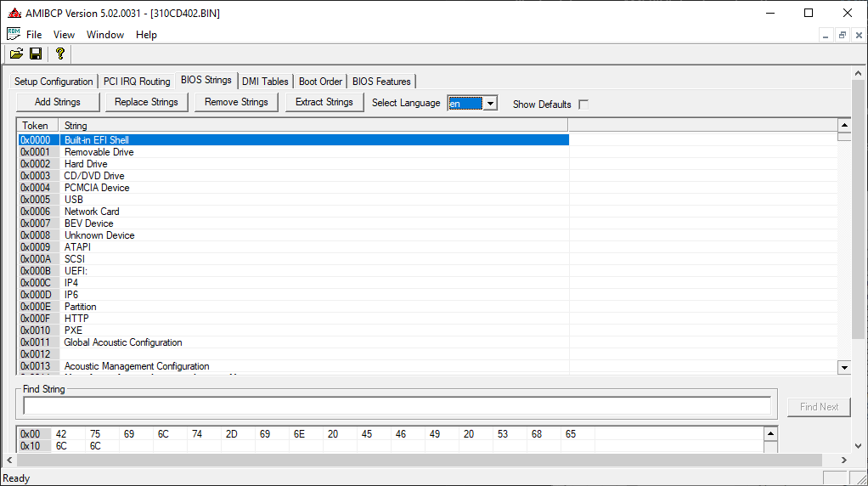Select the 'UEFI:' string row
The height and width of the screenshot is (486, 868).
(293, 271)
